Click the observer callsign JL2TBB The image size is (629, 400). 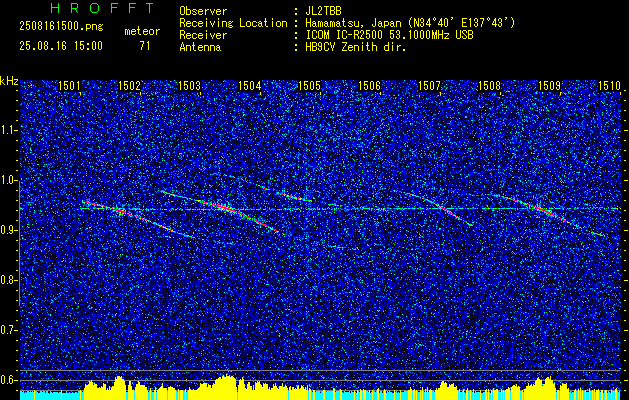click(324, 11)
